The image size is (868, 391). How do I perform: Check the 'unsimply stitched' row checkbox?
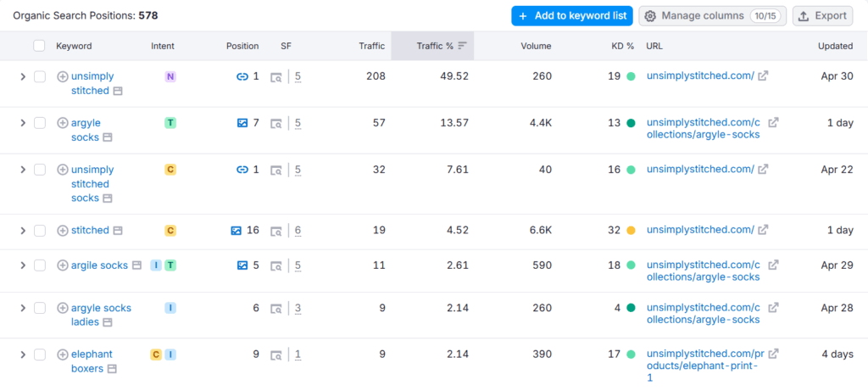39,76
